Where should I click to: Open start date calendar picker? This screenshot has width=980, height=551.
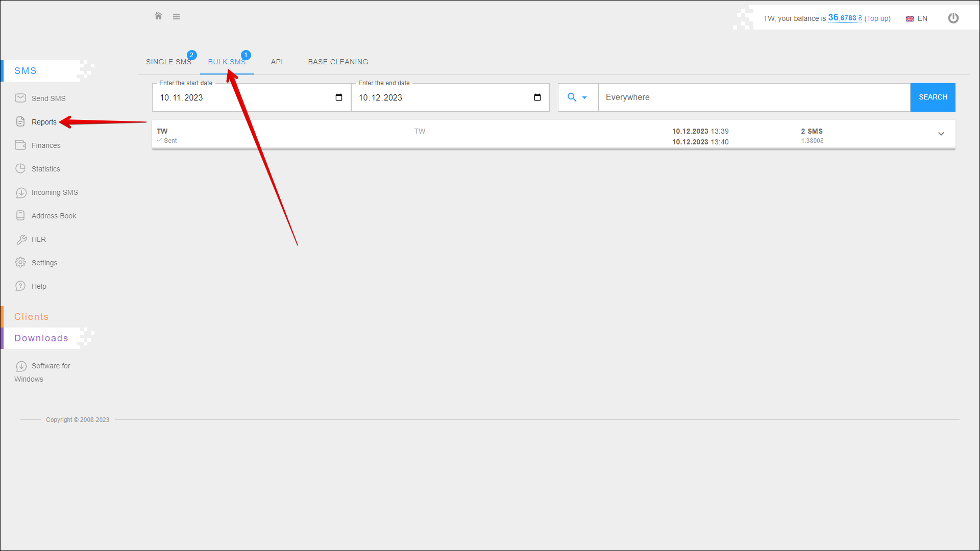[x=339, y=97]
